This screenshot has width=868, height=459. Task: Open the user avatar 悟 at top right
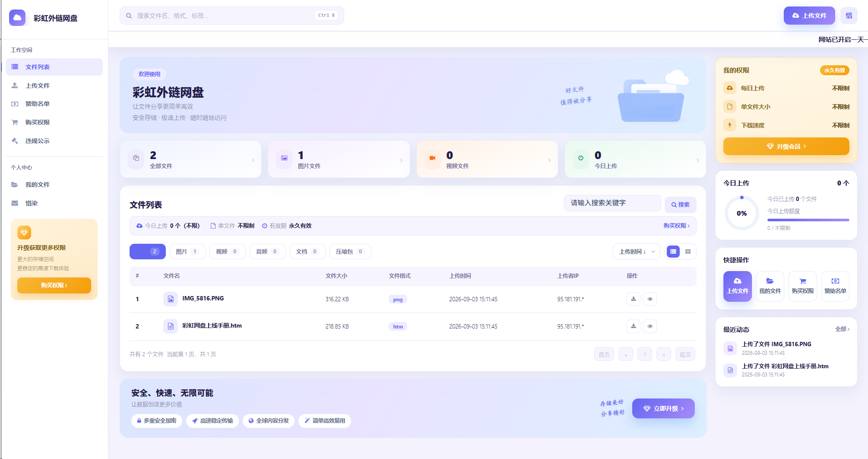[x=849, y=16]
